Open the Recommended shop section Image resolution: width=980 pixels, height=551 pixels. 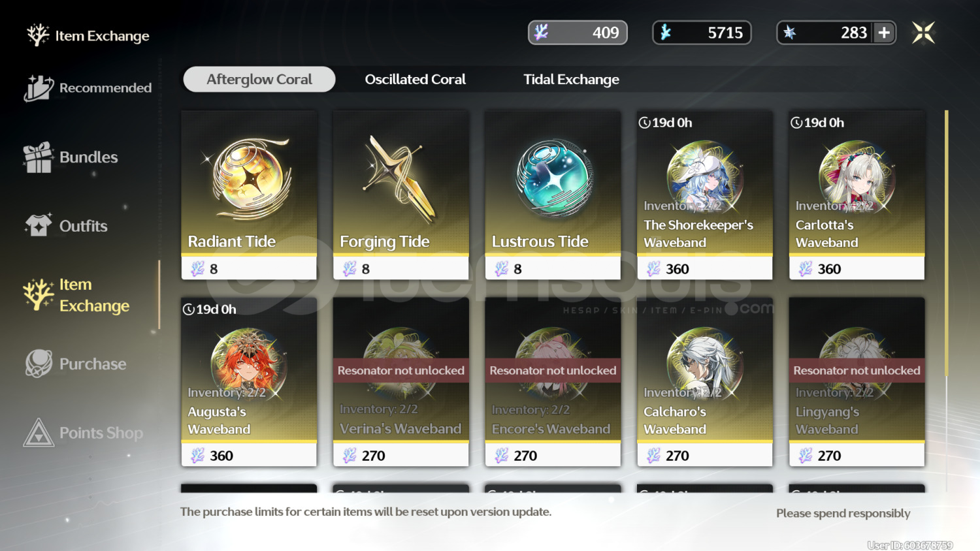click(88, 88)
